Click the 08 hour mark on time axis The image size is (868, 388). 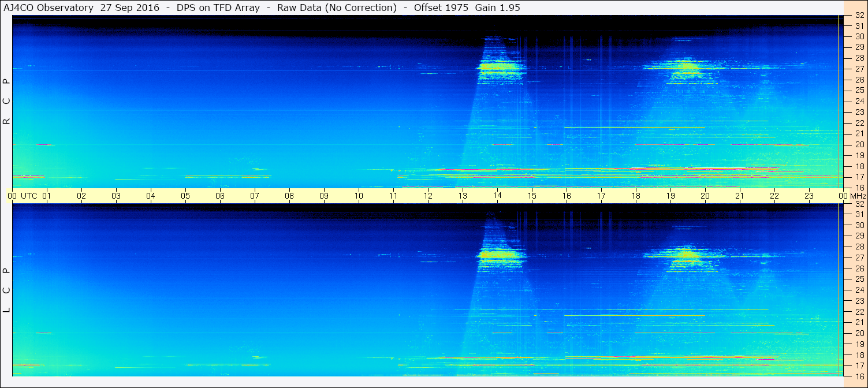pos(289,196)
